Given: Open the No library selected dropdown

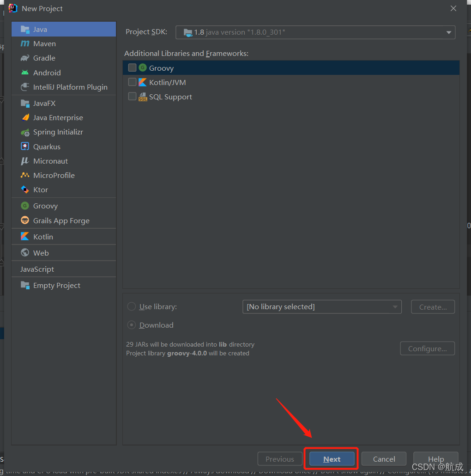Looking at the screenshot, I should pos(322,306).
